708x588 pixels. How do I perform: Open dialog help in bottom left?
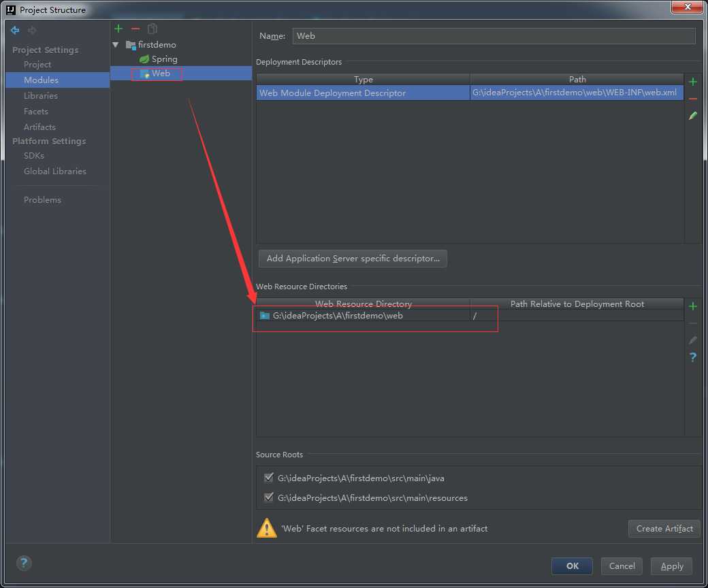pos(24,563)
